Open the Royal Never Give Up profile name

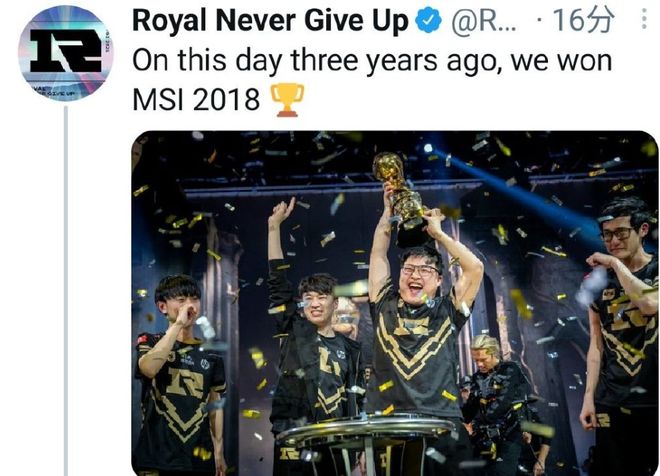tap(271, 21)
